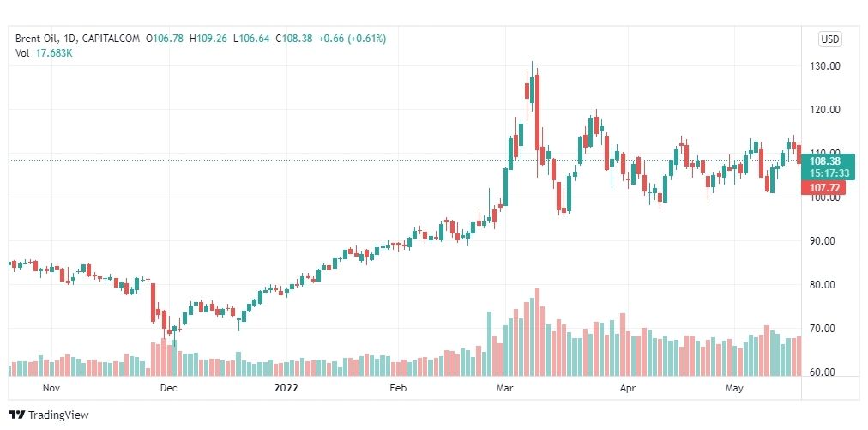Image resolution: width=868 pixels, height=430 pixels.
Task: Click the 90.00 price axis label
Action: click(x=825, y=240)
